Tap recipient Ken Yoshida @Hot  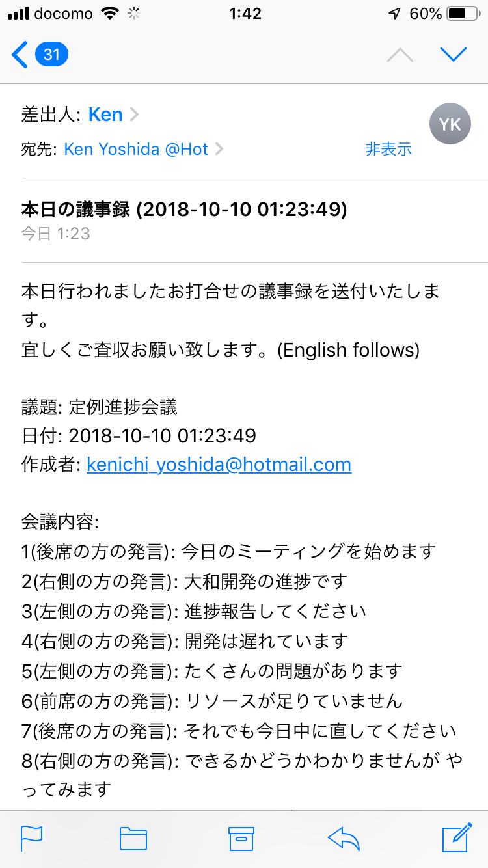coord(135,149)
